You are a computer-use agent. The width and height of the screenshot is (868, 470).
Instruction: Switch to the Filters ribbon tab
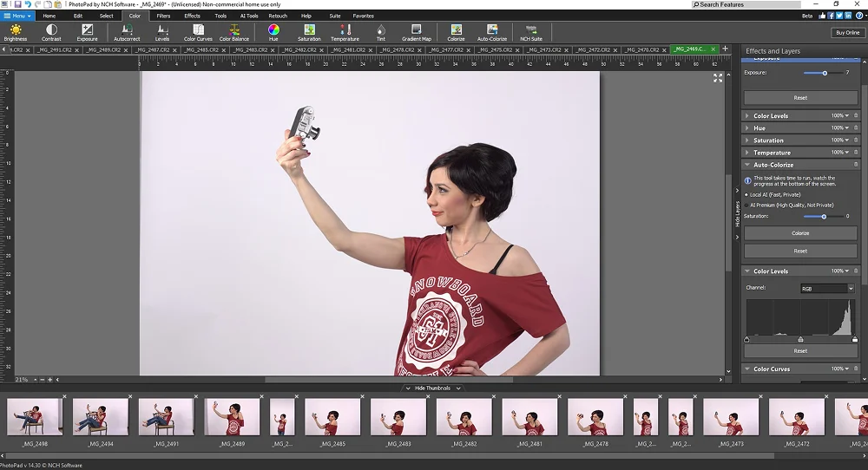pyautogui.click(x=163, y=16)
